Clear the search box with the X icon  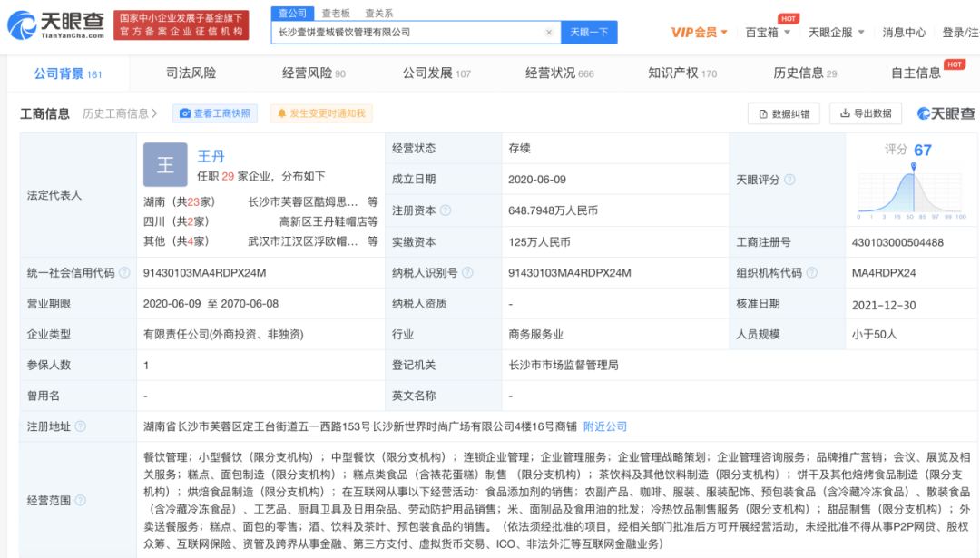549,32
